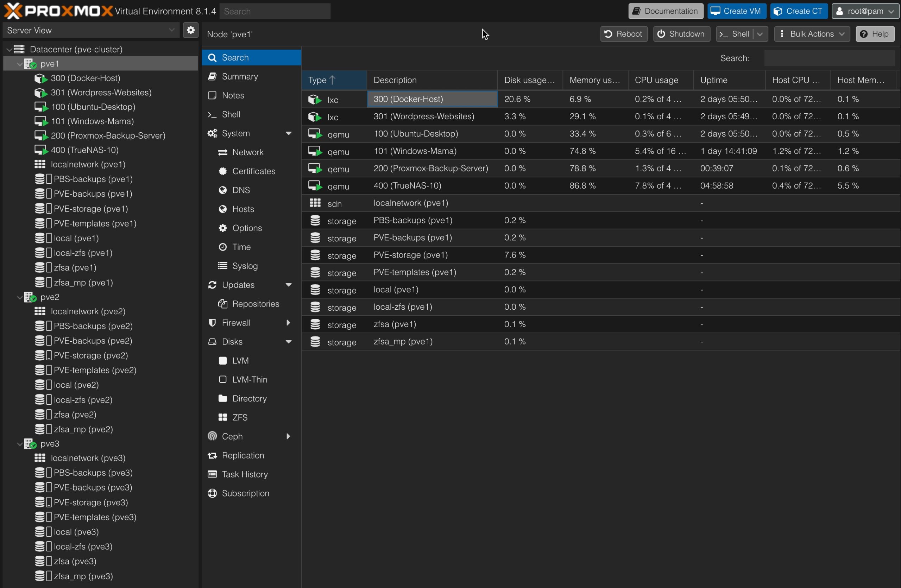
Task: Click the node Search filter field
Action: pos(829,58)
